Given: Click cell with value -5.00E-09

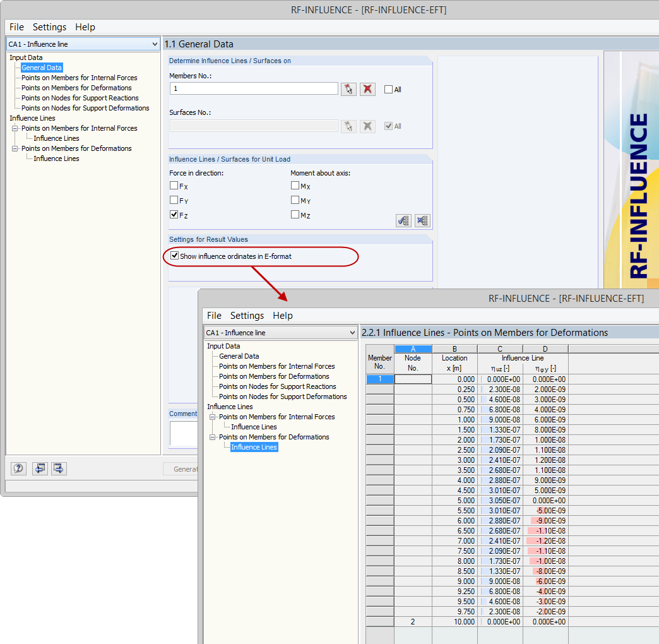Looking at the screenshot, I should (x=545, y=510).
